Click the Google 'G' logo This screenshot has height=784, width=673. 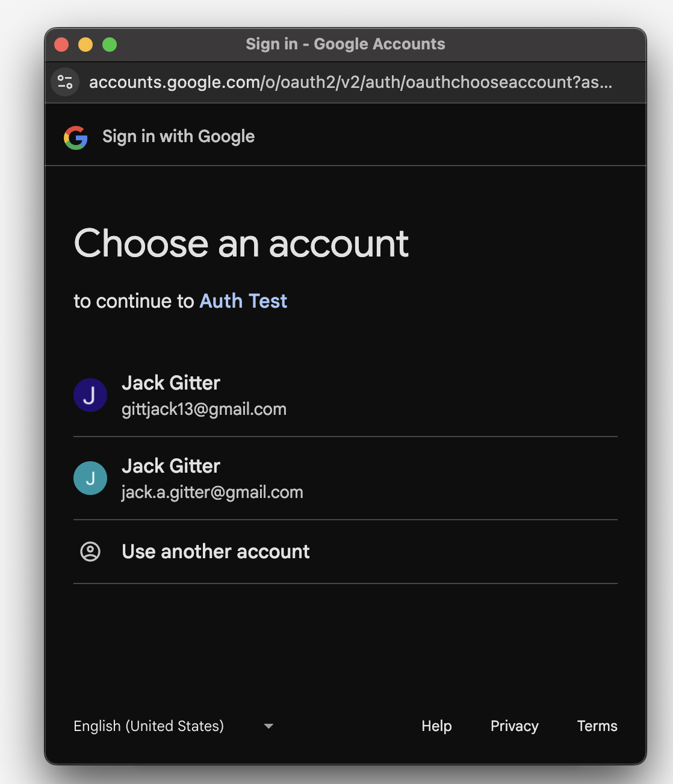(76, 137)
